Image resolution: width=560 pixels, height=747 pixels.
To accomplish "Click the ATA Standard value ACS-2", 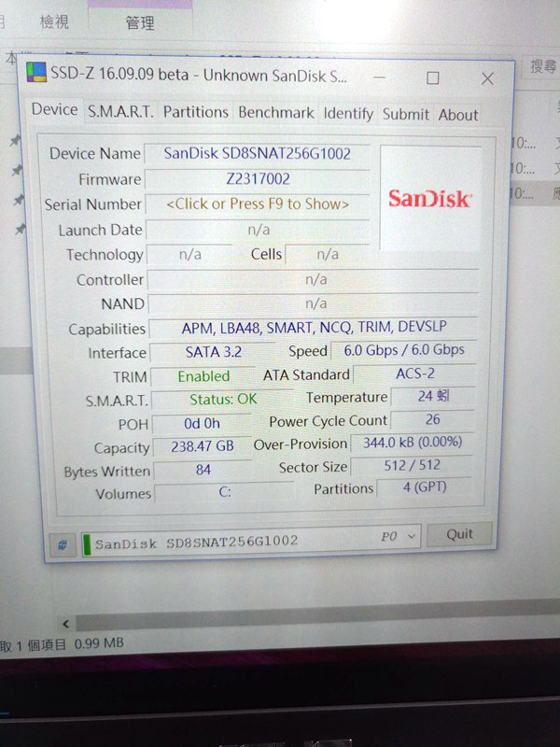I will pyautogui.click(x=414, y=373).
